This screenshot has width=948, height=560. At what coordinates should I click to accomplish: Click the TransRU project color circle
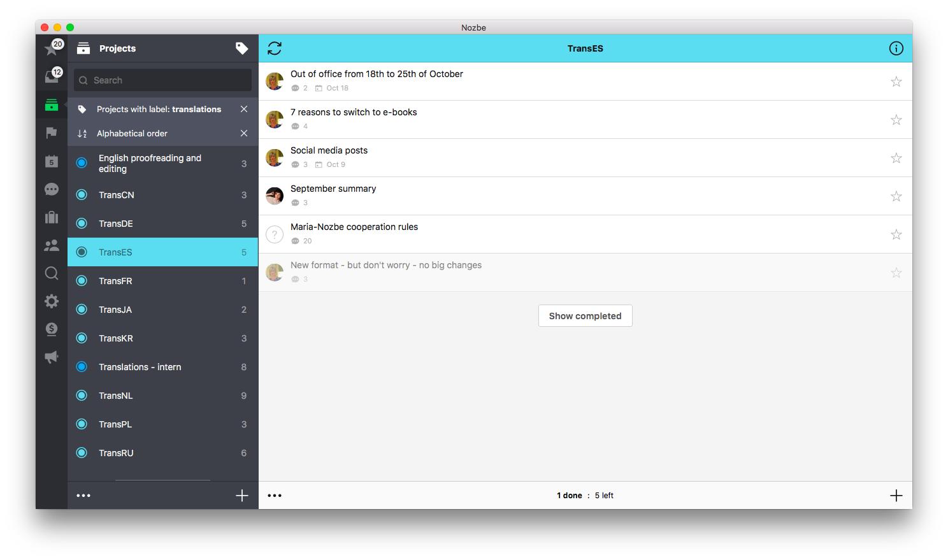click(x=82, y=453)
